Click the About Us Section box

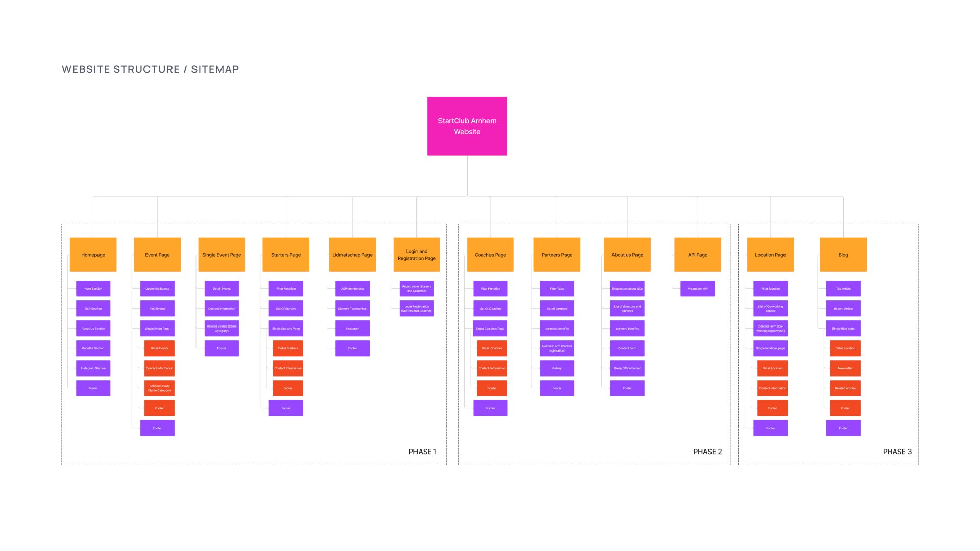pyautogui.click(x=93, y=329)
